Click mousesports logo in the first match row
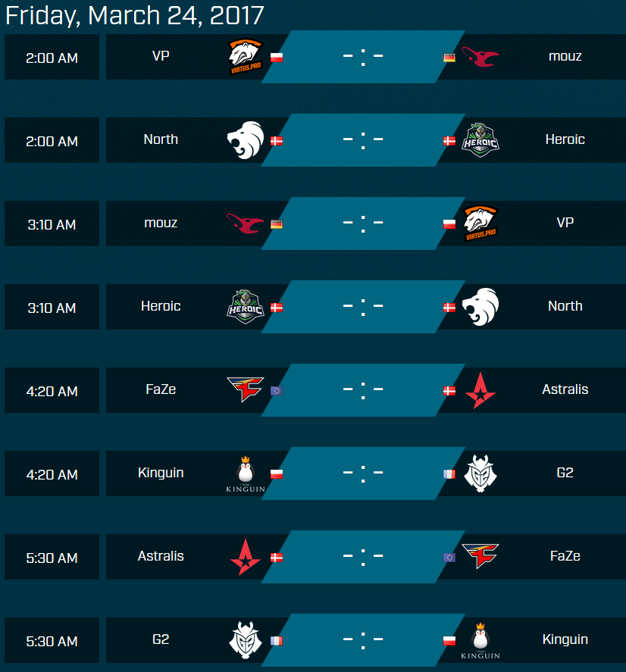The image size is (626, 672). 480,57
